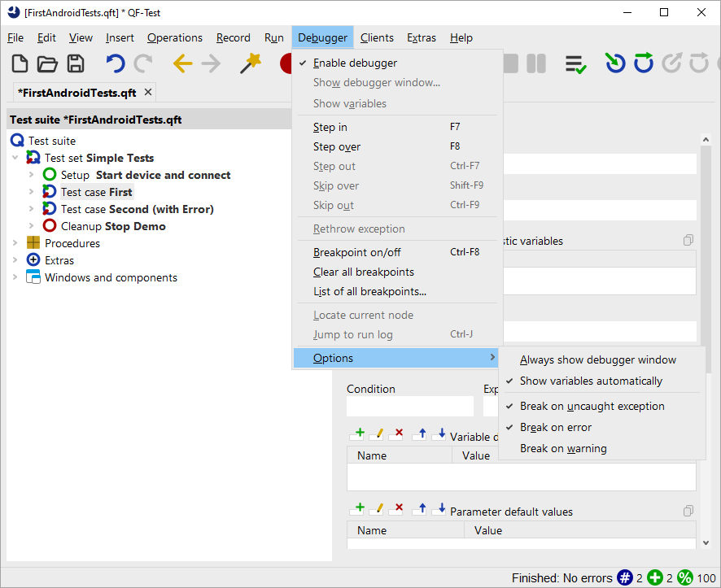The height and width of the screenshot is (588, 721).
Task: Collapse the Test set Simple Tests node
Action: tap(15, 158)
